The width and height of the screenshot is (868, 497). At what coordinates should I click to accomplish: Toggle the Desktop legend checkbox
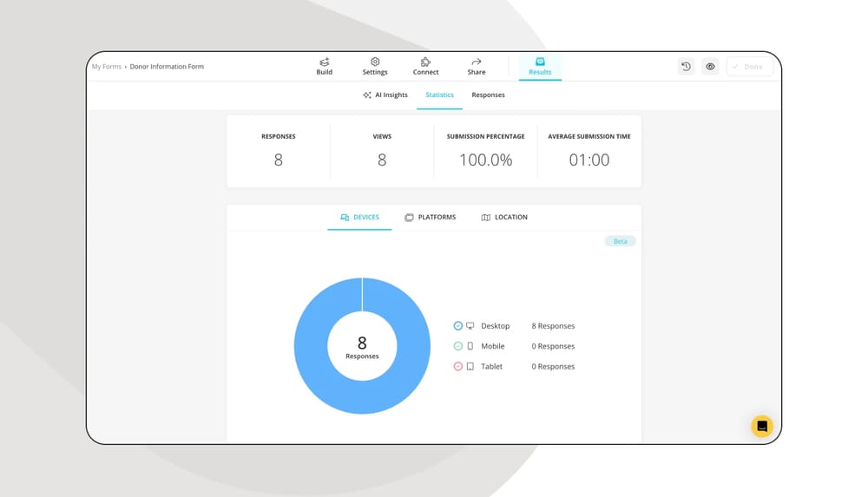[458, 326]
